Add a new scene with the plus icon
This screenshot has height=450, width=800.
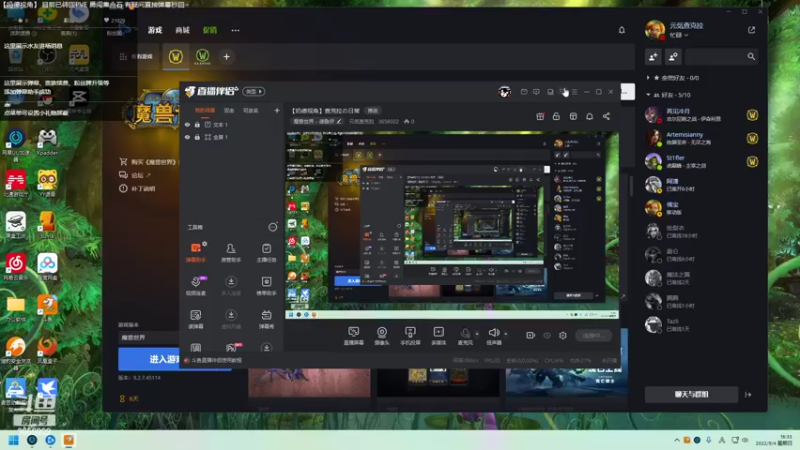pos(277,110)
